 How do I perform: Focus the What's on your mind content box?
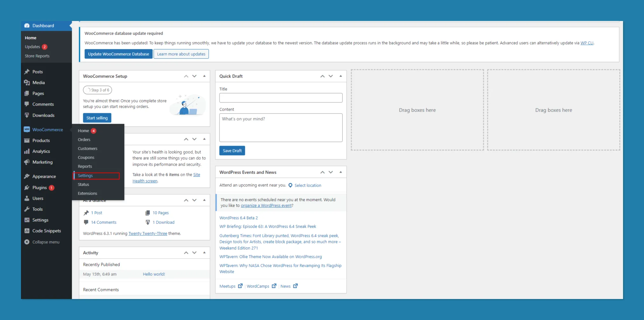click(281, 128)
